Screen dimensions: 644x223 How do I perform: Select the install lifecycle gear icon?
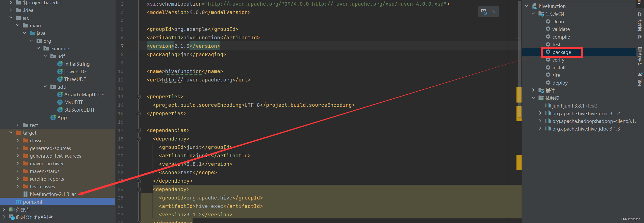[548, 67]
